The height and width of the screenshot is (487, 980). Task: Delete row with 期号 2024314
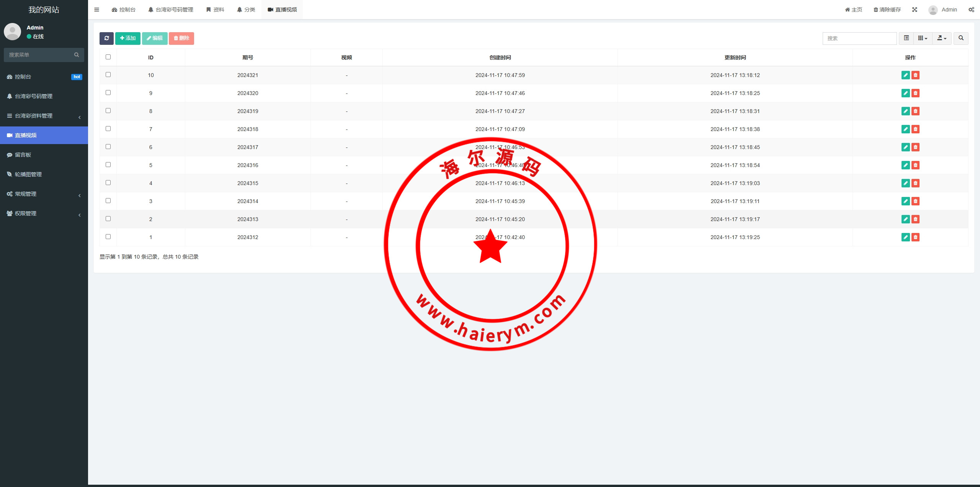point(915,201)
